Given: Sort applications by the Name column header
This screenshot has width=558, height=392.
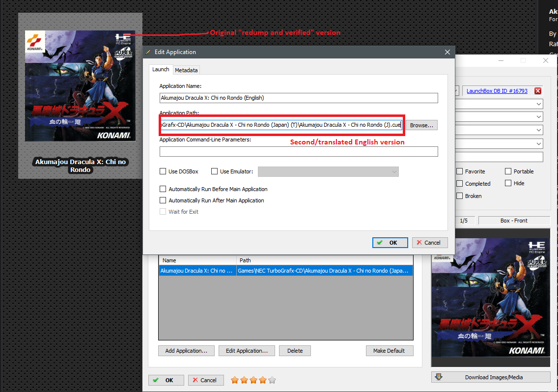Looking at the screenshot, I should point(197,260).
